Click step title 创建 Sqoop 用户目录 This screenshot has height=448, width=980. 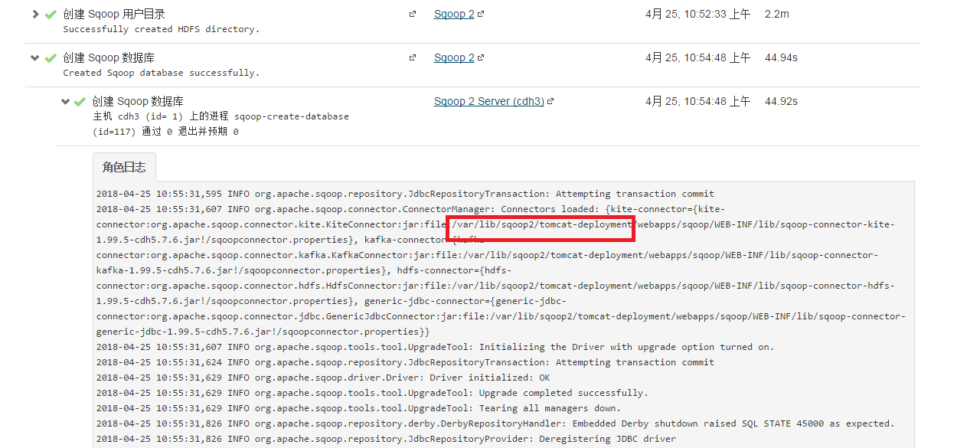[114, 14]
